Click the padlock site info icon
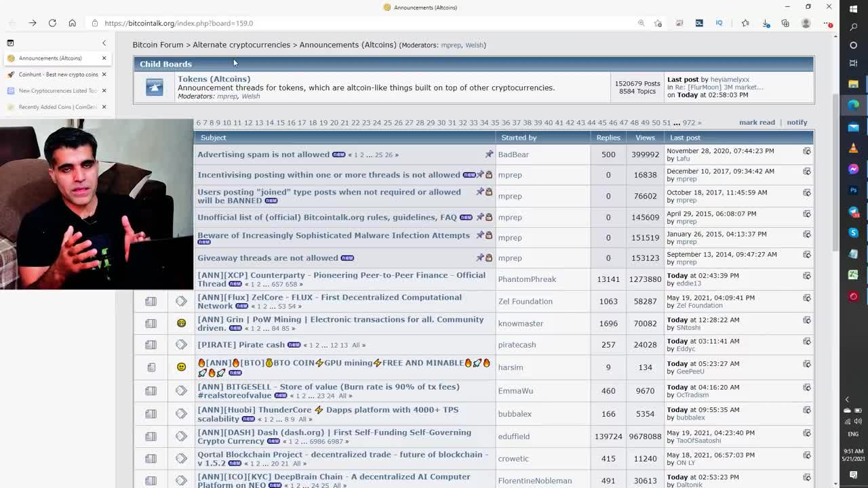This screenshot has height=488, width=868. [94, 23]
